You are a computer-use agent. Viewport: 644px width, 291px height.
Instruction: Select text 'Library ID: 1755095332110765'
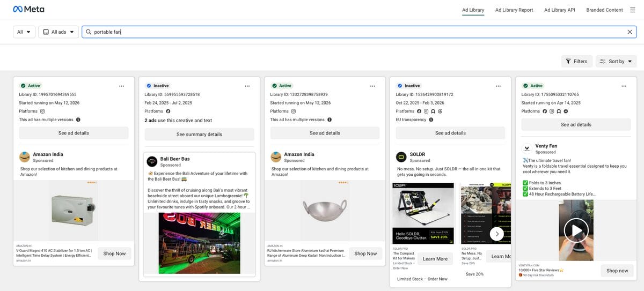(550, 94)
